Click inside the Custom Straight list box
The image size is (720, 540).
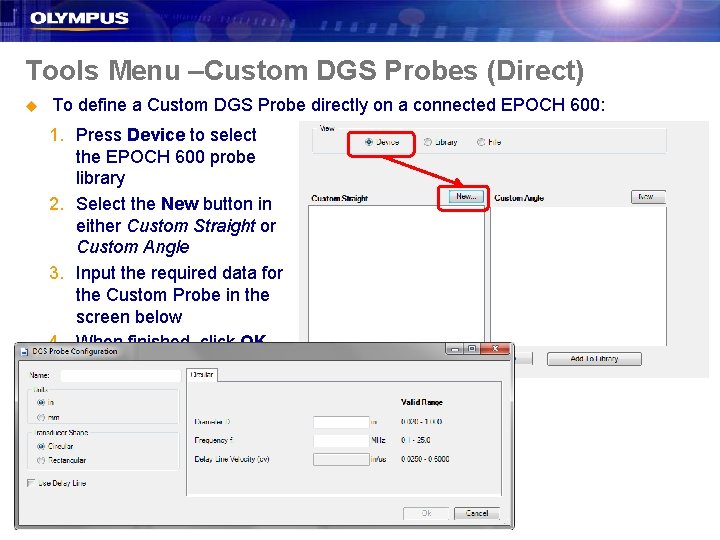click(x=396, y=274)
